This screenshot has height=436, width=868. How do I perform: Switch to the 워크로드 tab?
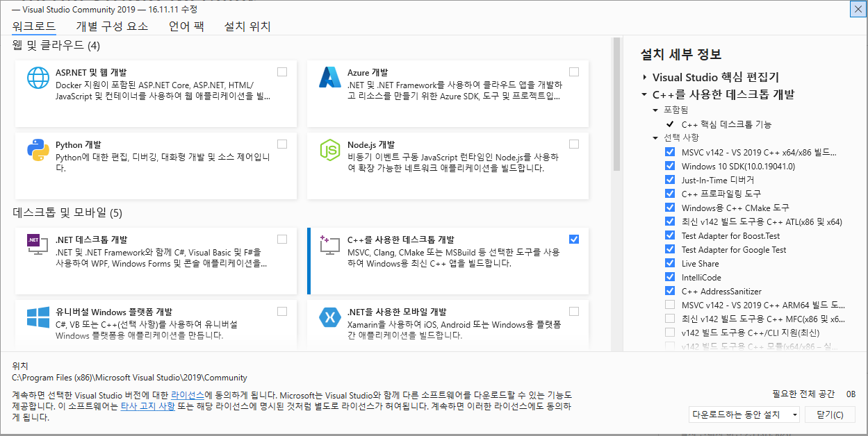point(34,26)
